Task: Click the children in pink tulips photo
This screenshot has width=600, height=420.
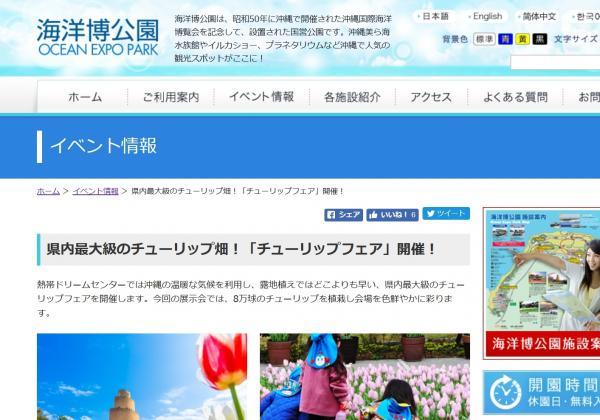Action: [x=365, y=376]
